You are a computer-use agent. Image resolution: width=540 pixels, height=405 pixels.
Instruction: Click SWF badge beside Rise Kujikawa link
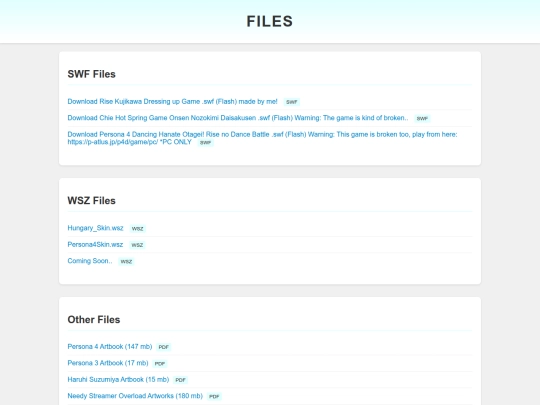click(x=292, y=102)
